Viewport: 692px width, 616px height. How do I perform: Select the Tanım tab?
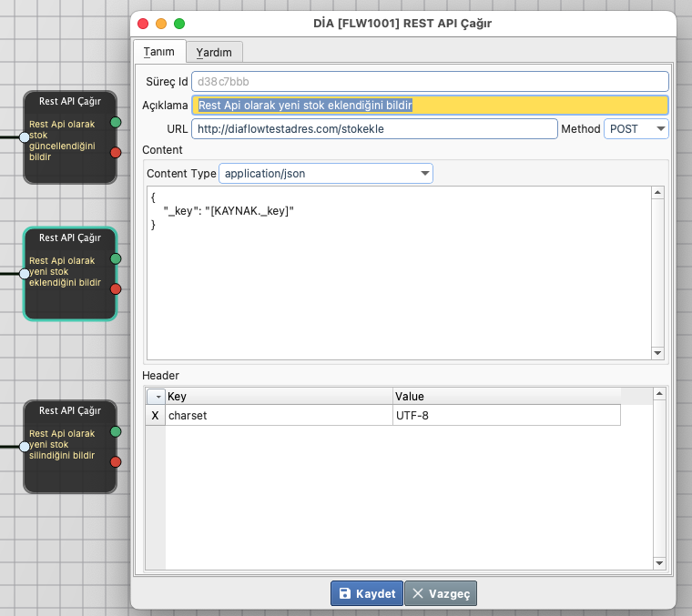coord(159,52)
